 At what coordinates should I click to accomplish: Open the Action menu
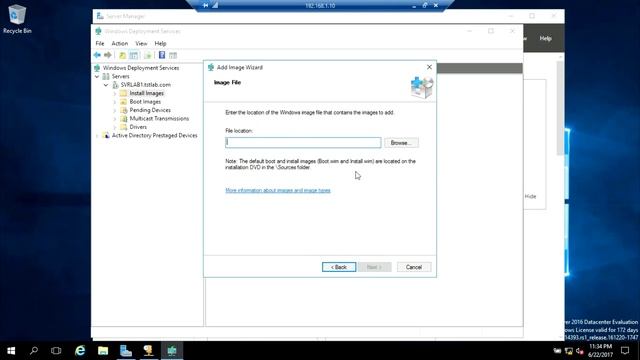pos(120,43)
